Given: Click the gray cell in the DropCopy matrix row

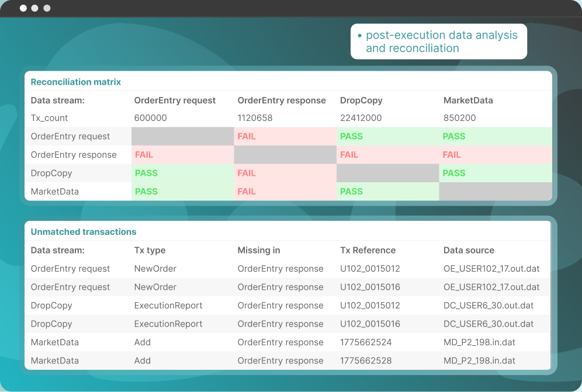Looking at the screenshot, I should pyautogui.click(x=387, y=173).
